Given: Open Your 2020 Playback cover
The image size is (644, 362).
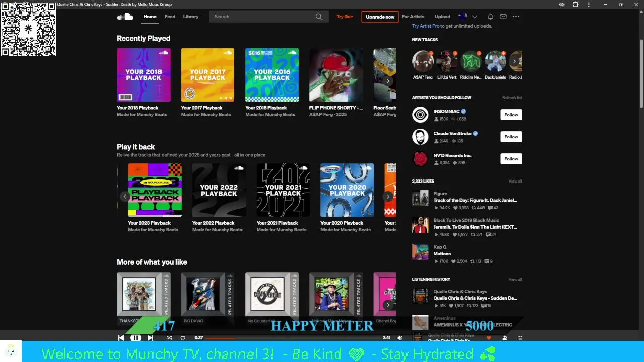Looking at the screenshot, I should click(x=347, y=190).
